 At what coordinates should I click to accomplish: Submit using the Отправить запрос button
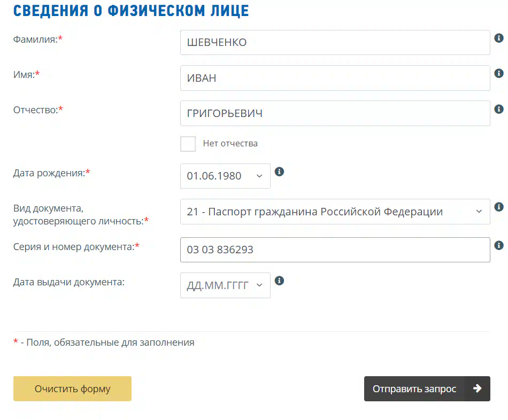427,388
